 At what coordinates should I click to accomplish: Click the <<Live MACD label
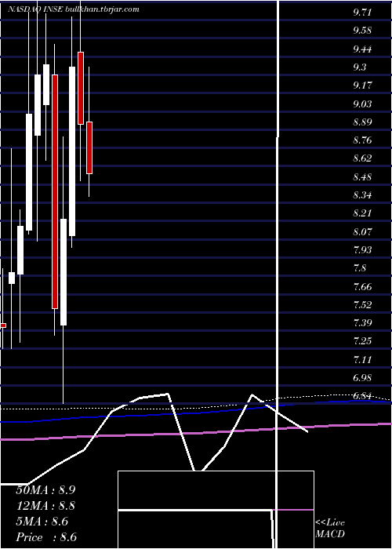point(330,529)
